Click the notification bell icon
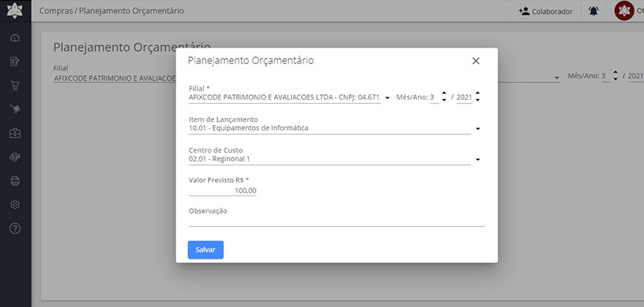 tap(593, 11)
